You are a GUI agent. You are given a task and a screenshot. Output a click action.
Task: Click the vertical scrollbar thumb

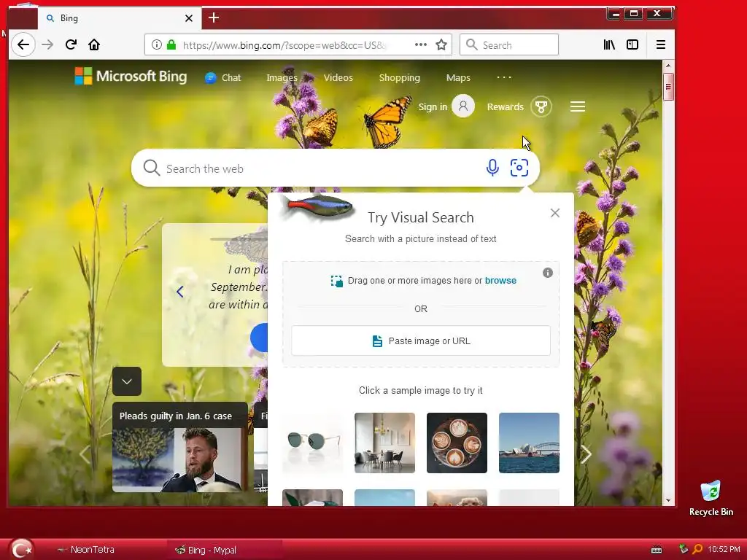click(x=668, y=87)
